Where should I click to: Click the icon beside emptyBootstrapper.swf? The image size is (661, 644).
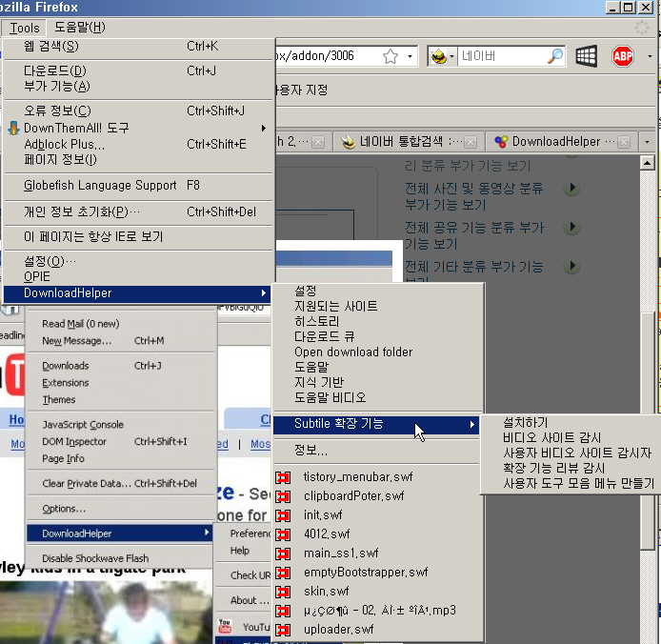coord(283,573)
